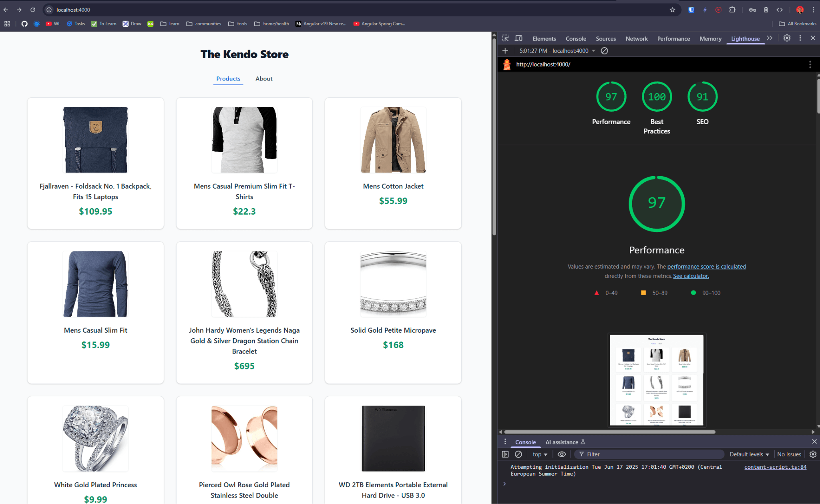Open the 'top' JavaScript context dropdown
This screenshot has height=504, width=820.
(x=540, y=454)
